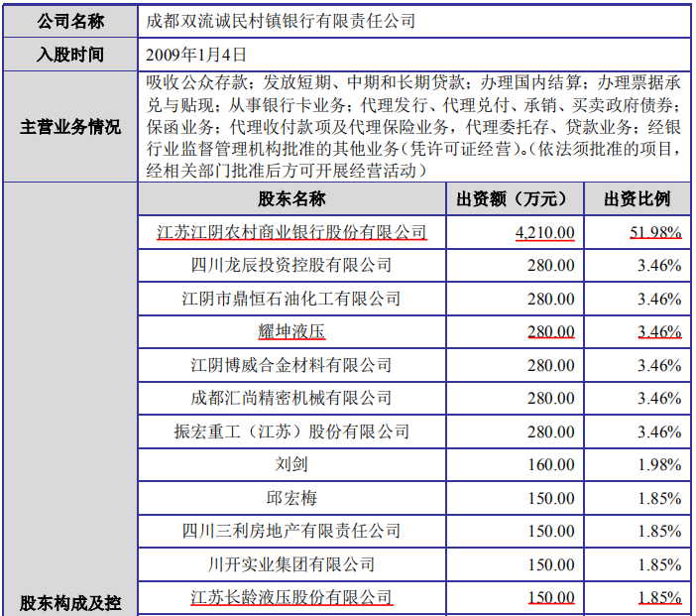The height and width of the screenshot is (616, 696).
Task: Select the underlined shareholder 耀坤液压
Action: 291,331
